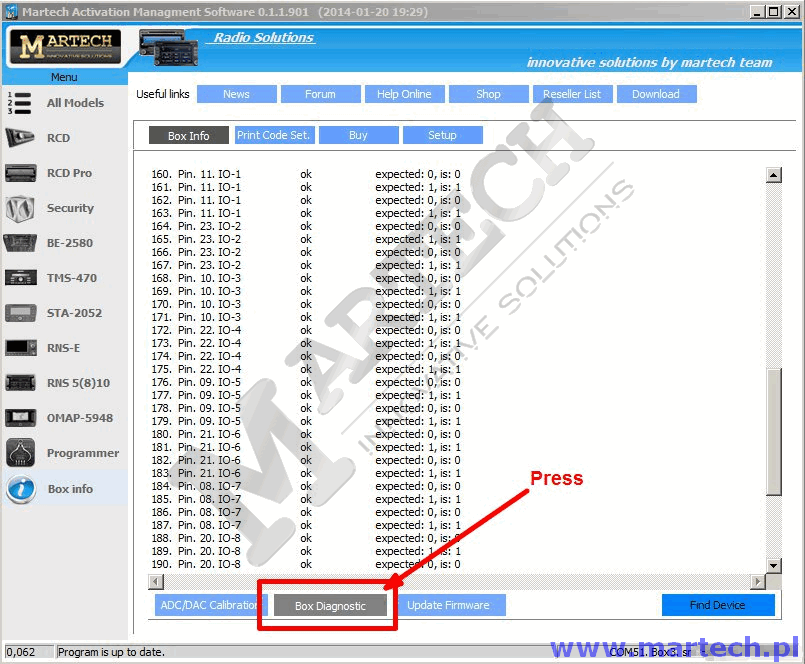The image size is (805, 664).
Task: Select log row 180. Pin. 21. IO-6
Action: (306, 434)
